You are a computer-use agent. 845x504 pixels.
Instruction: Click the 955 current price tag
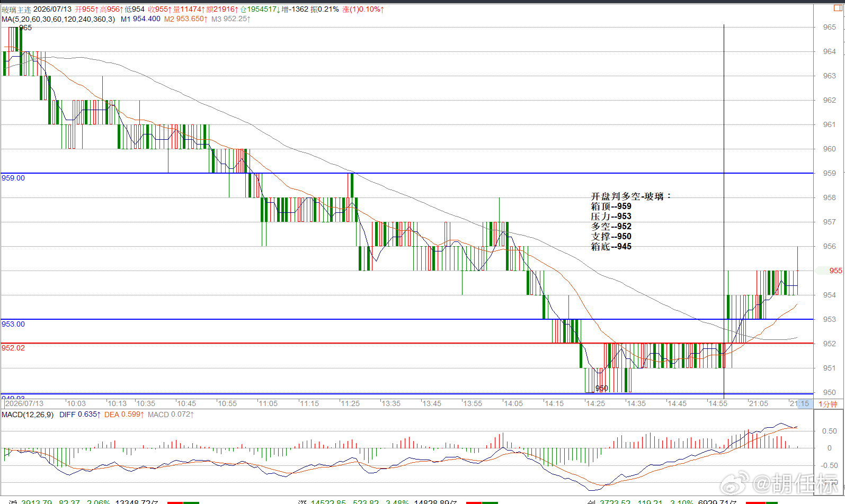835,271
